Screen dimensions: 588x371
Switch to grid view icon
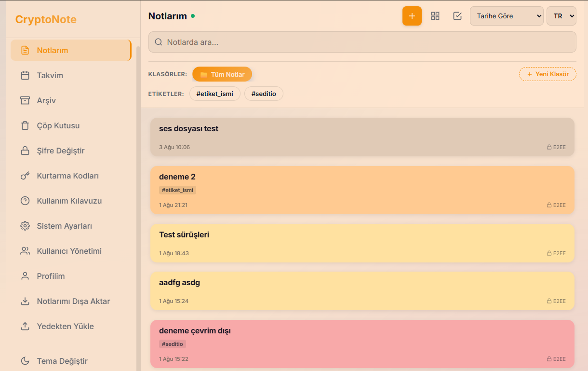[435, 16]
